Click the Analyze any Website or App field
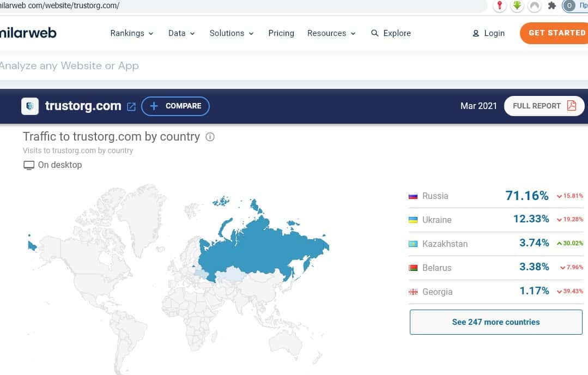 [218, 66]
